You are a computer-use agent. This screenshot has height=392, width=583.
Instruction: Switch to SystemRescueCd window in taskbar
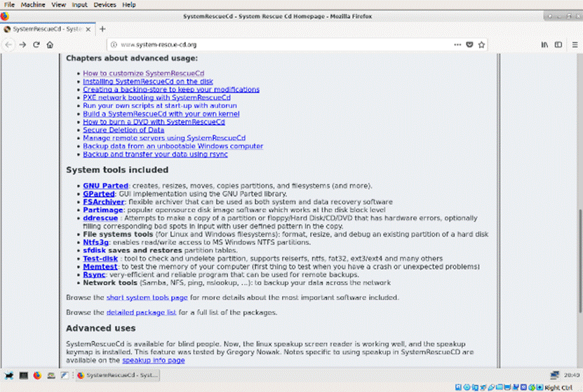point(117,375)
